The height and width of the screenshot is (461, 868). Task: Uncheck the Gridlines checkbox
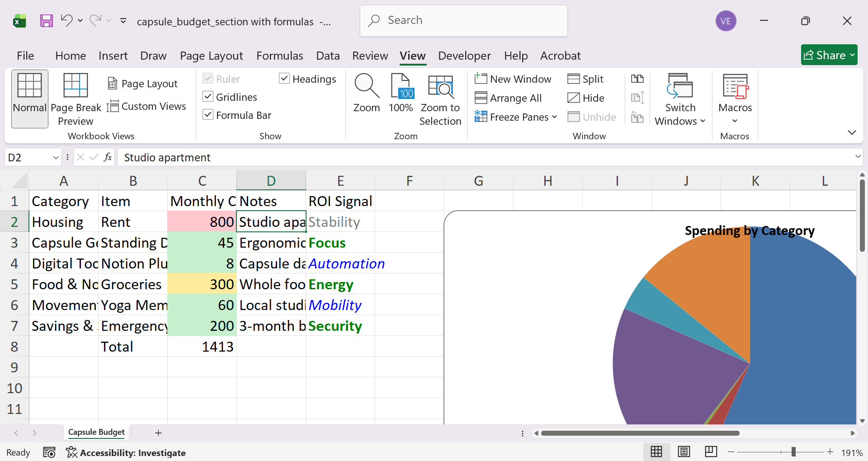point(208,97)
